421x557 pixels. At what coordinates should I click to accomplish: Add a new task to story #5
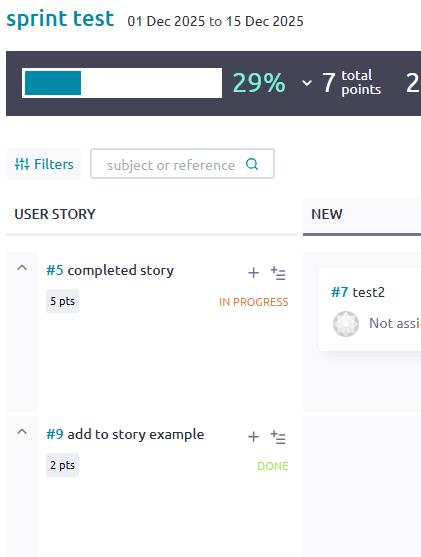[253, 273]
